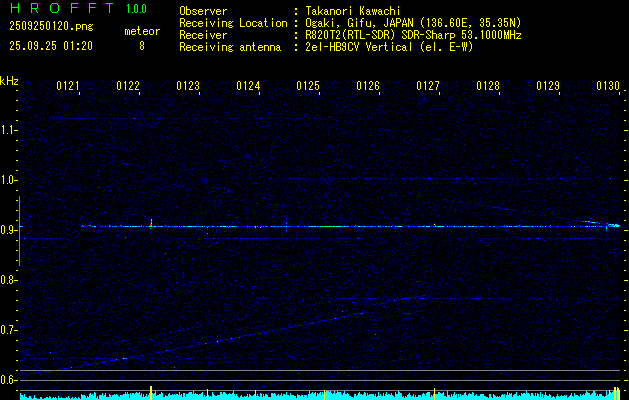Image resolution: width=629 pixels, height=400 pixels.
Task: Click the meteor count value 8
Action: coord(142,46)
